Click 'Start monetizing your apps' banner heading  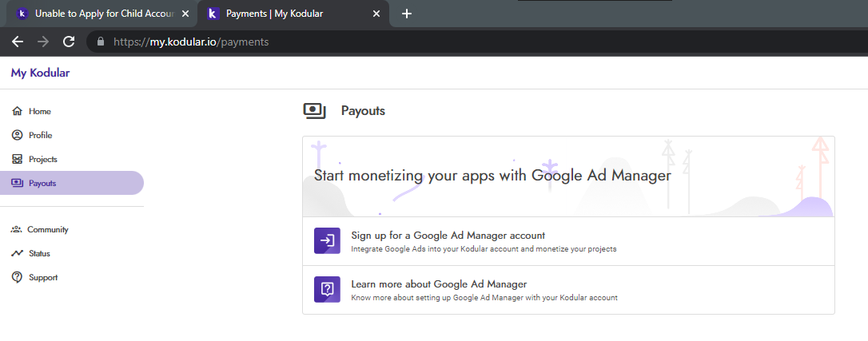point(492,176)
